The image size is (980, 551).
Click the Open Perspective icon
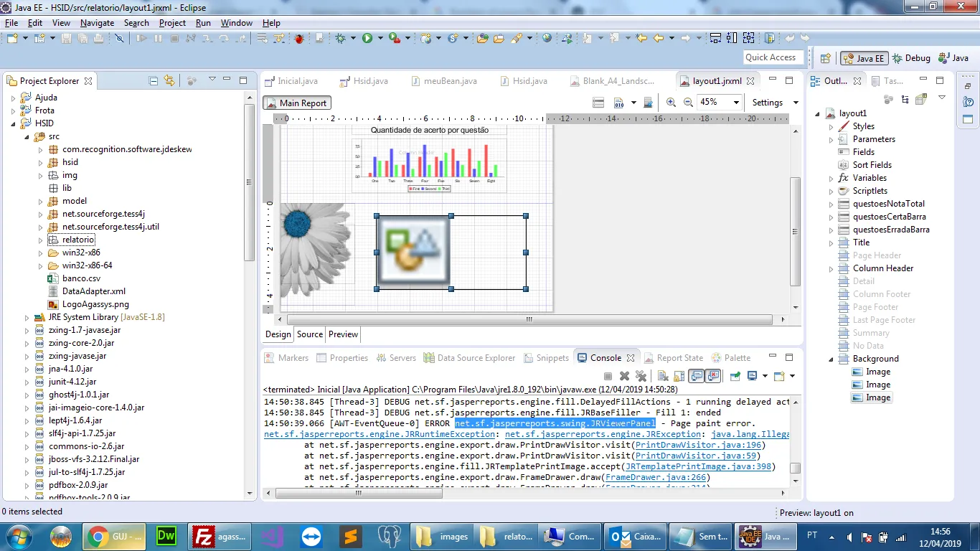pyautogui.click(x=825, y=58)
